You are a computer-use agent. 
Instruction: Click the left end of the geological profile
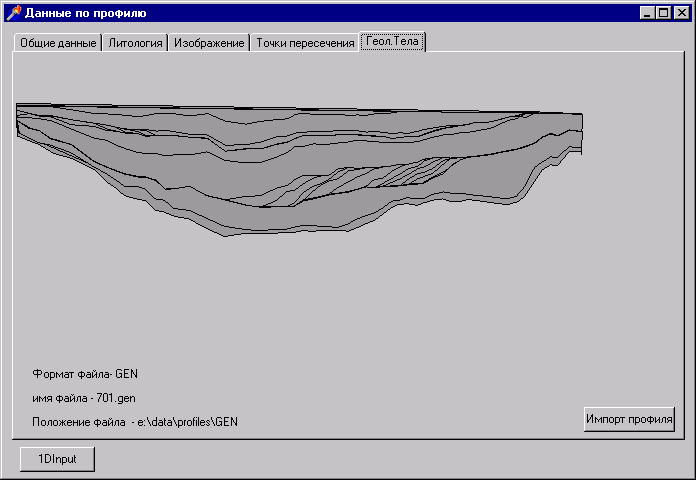20,120
